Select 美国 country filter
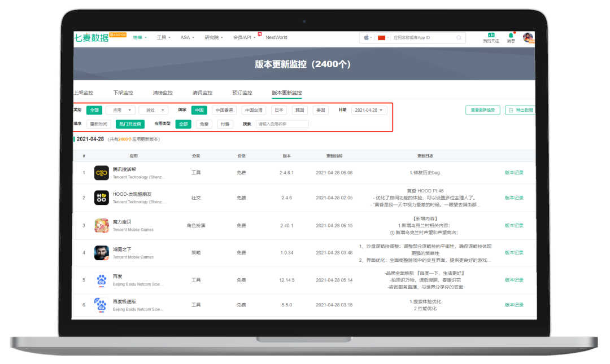The image size is (610, 364). pyautogui.click(x=321, y=111)
